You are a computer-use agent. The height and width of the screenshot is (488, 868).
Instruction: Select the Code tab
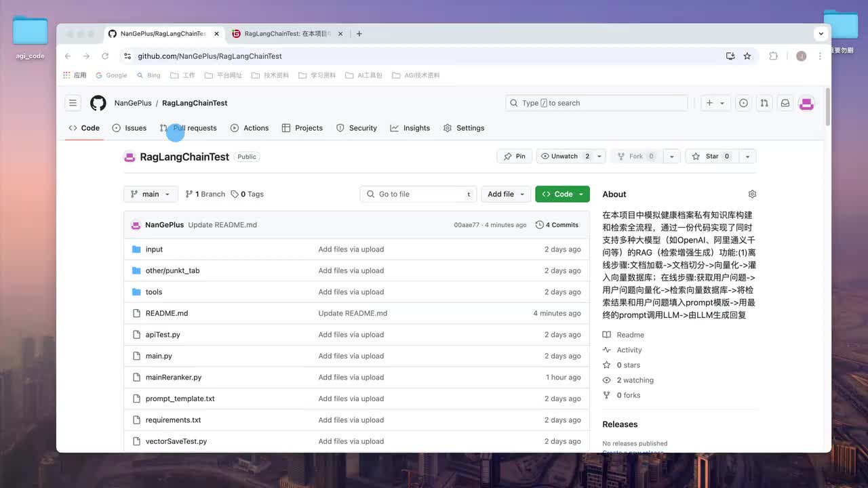click(84, 128)
